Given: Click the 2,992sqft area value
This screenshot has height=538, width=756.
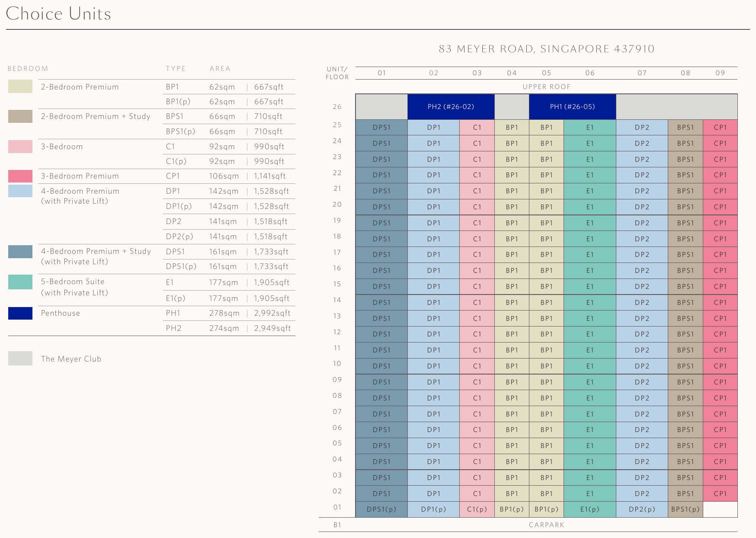Looking at the screenshot, I should pyautogui.click(x=272, y=313).
